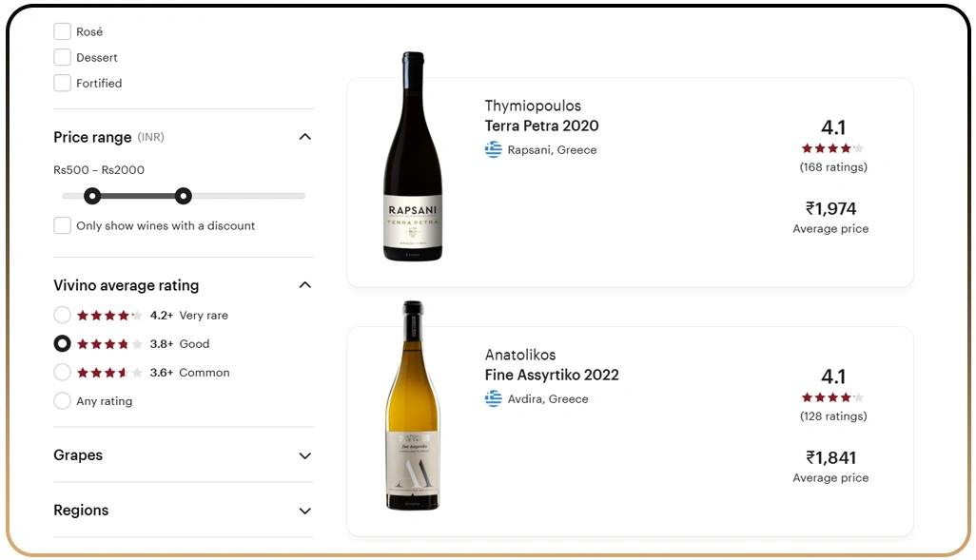This screenshot has width=976, height=560.
Task: Click the Greece flag icon beside Rapsani
Action: click(493, 150)
